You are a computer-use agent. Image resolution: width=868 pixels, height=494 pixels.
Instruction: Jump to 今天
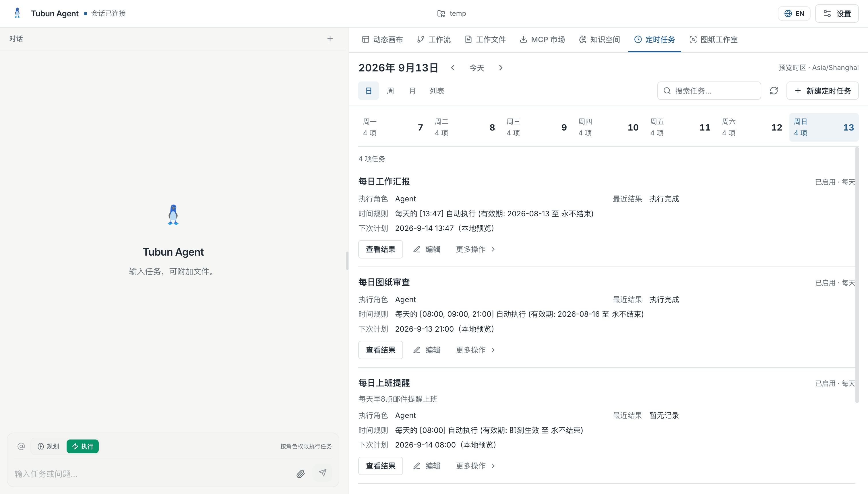pyautogui.click(x=476, y=68)
